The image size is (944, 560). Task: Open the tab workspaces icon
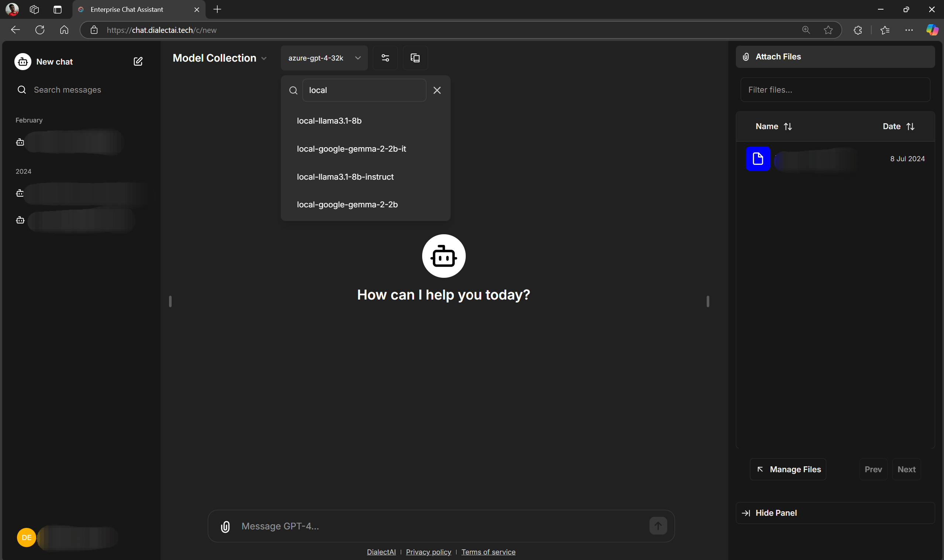(x=34, y=10)
